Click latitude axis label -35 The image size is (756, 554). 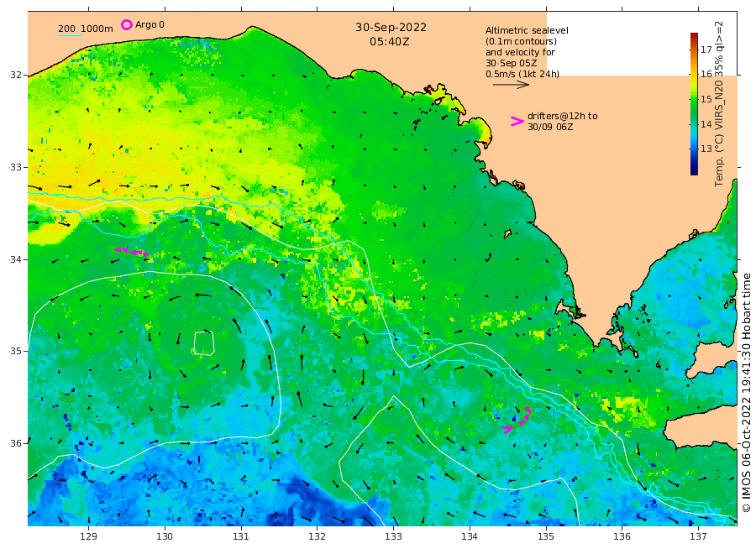tap(15, 351)
